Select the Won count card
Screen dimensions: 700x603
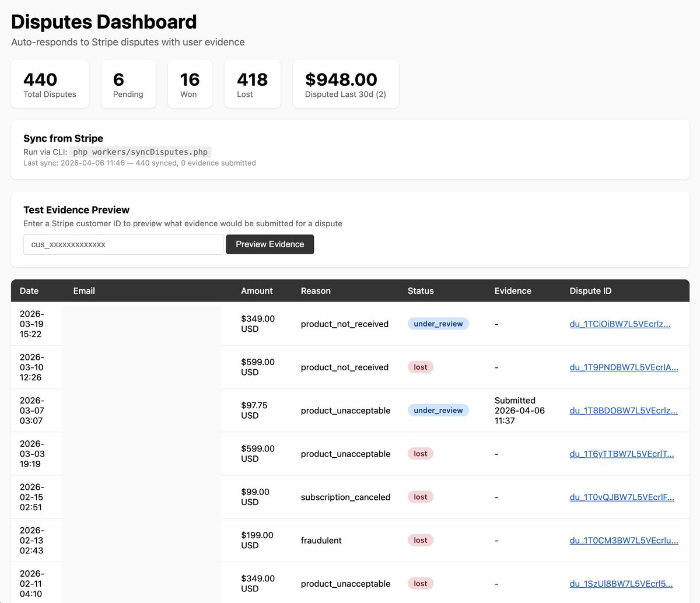click(190, 84)
